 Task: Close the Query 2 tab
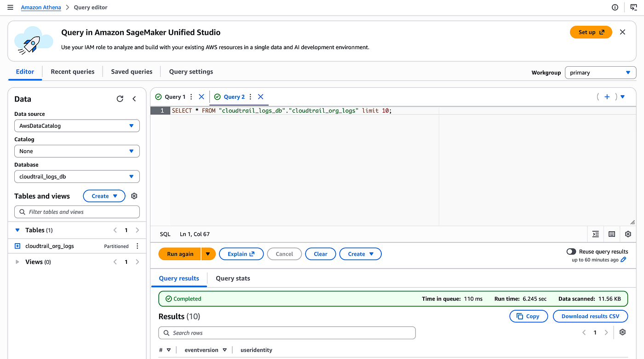(260, 97)
